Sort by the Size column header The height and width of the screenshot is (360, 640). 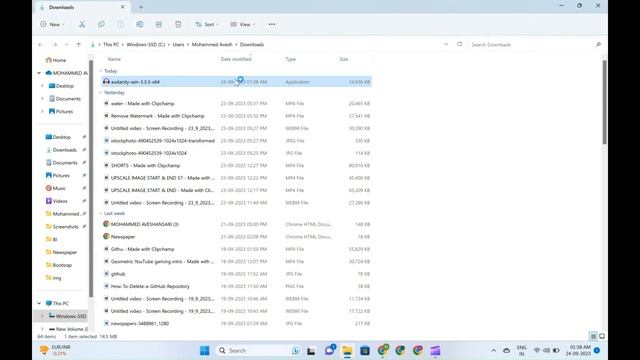pyautogui.click(x=344, y=59)
